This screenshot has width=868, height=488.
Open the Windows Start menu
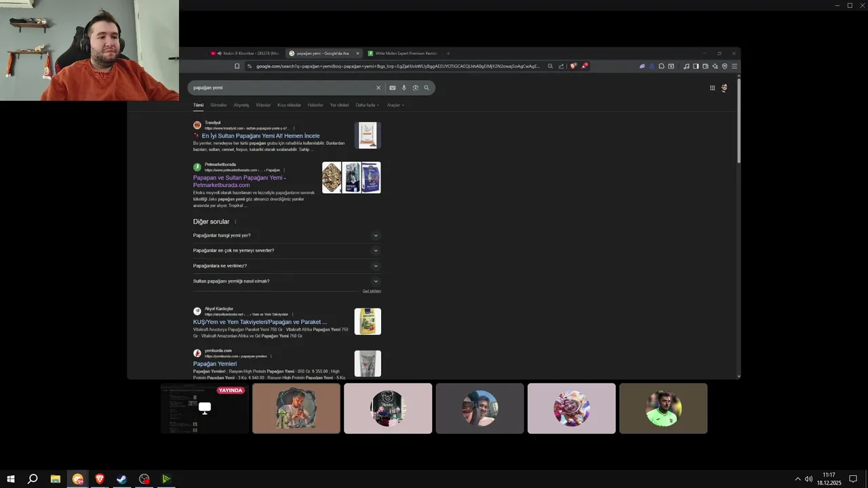pyautogui.click(x=11, y=479)
